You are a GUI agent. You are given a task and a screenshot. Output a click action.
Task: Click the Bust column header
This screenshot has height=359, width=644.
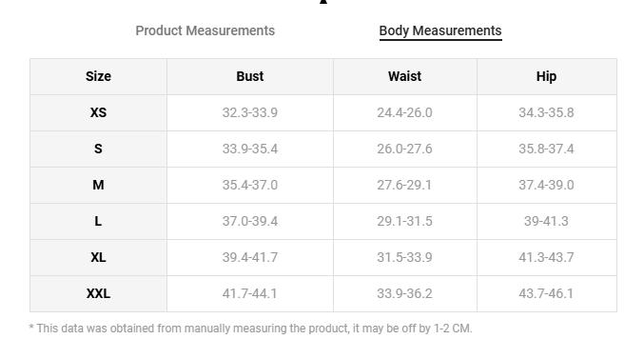[x=250, y=76]
